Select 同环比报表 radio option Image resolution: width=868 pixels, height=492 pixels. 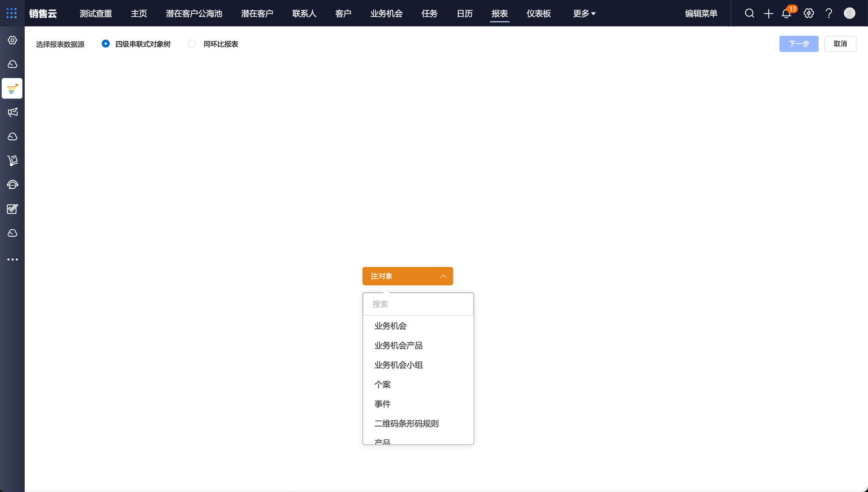click(192, 44)
